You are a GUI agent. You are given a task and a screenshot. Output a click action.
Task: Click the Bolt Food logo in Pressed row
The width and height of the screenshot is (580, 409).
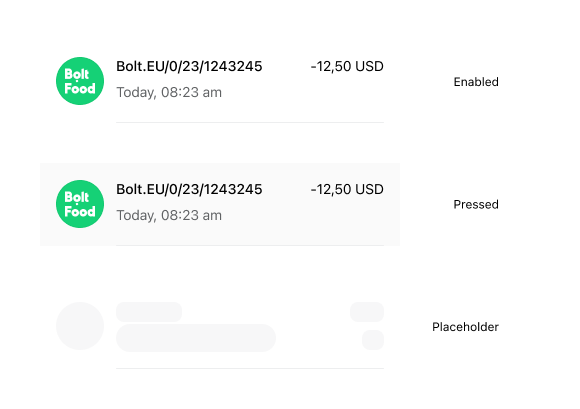(80, 204)
